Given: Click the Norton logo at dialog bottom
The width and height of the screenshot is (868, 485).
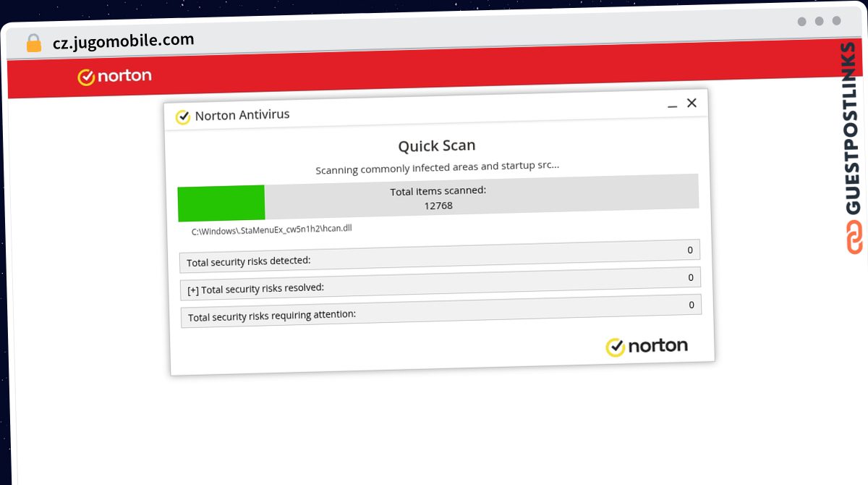Looking at the screenshot, I should pyautogui.click(x=647, y=347).
